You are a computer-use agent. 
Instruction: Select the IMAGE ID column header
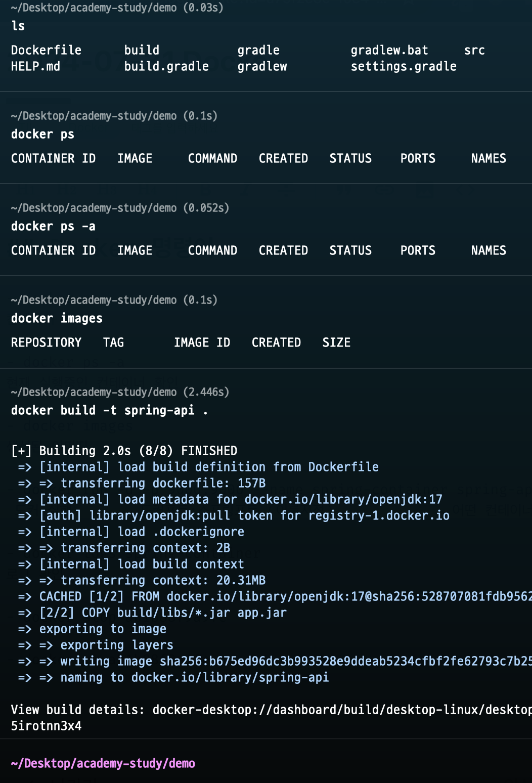tap(202, 342)
